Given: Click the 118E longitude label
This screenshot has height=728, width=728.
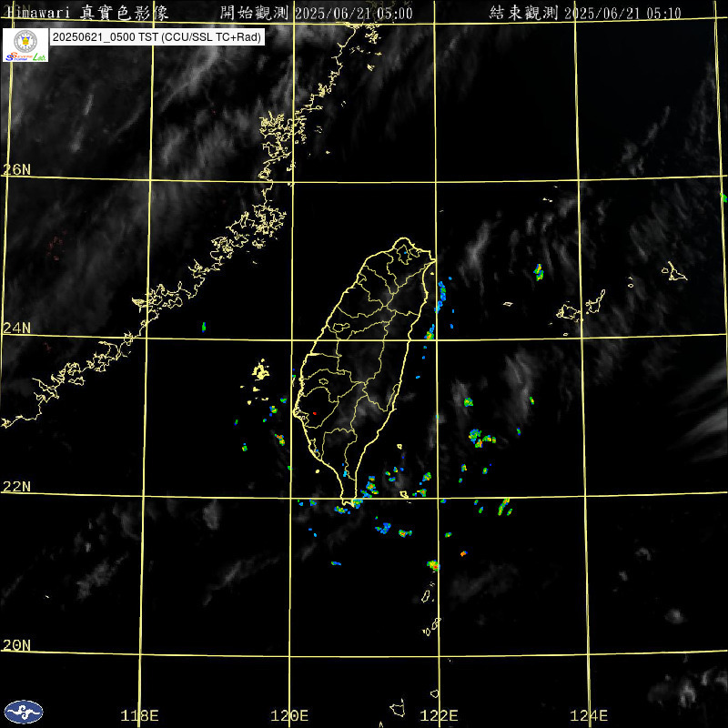Looking at the screenshot, I should point(139,715).
